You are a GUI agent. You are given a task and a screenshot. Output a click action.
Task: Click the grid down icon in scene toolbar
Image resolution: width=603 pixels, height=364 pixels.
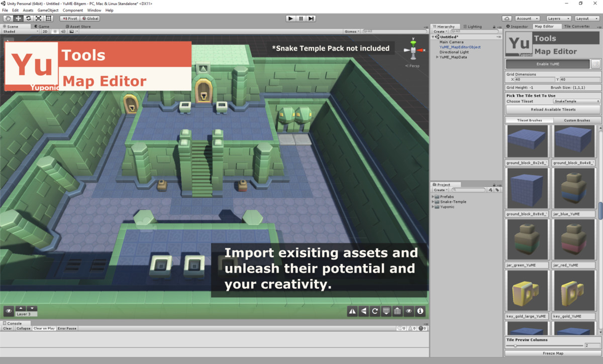click(x=386, y=311)
